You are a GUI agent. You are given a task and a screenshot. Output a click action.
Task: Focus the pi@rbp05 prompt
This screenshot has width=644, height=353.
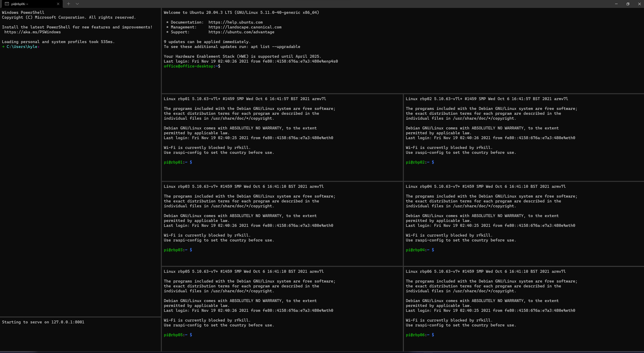click(x=178, y=335)
